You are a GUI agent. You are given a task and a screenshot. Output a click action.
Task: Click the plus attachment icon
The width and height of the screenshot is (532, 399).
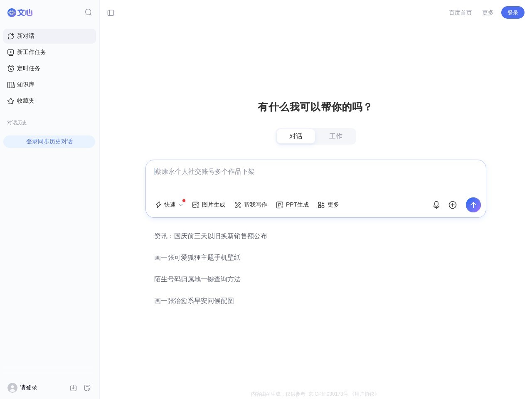[x=453, y=205]
